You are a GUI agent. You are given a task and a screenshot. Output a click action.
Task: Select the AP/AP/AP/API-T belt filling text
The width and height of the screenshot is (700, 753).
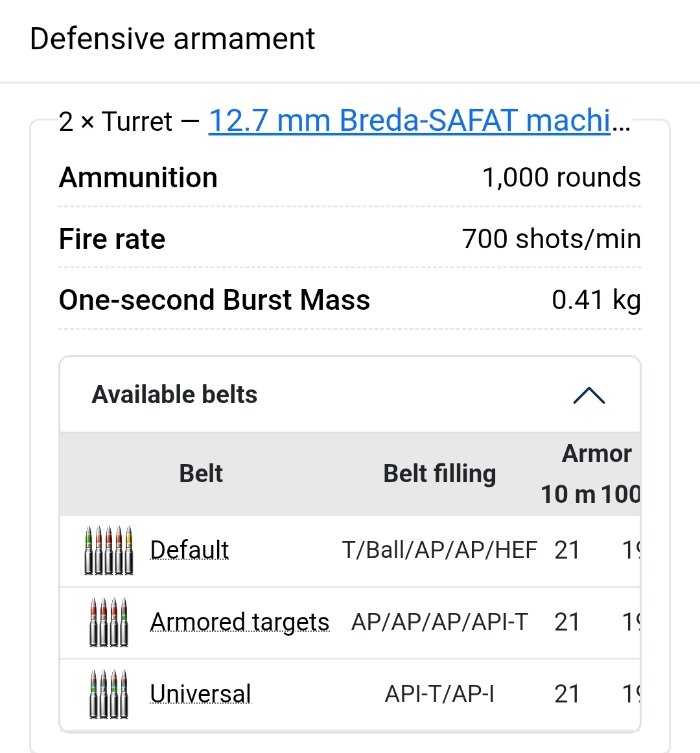pos(439,622)
